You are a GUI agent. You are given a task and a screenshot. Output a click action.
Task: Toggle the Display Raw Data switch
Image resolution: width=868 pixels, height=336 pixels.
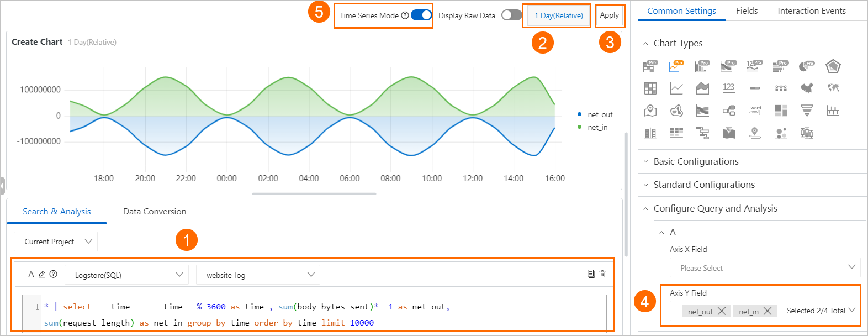pos(511,15)
